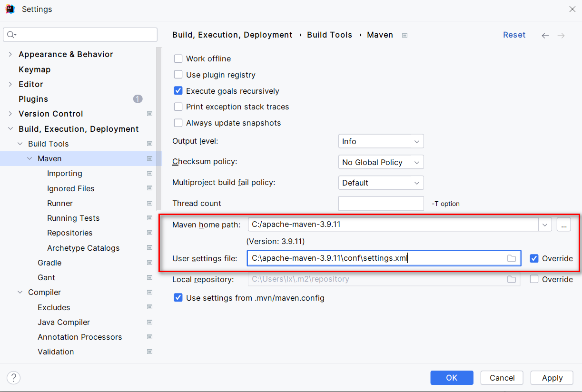The height and width of the screenshot is (392, 582).
Task: Enable Use plugin registry checkbox
Action: pyautogui.click(x=178, y=75)
